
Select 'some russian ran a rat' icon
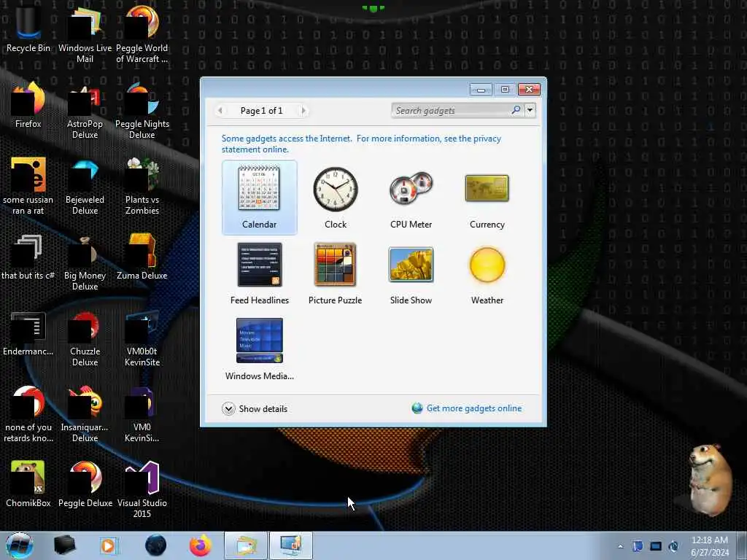(x=28, y=186)
